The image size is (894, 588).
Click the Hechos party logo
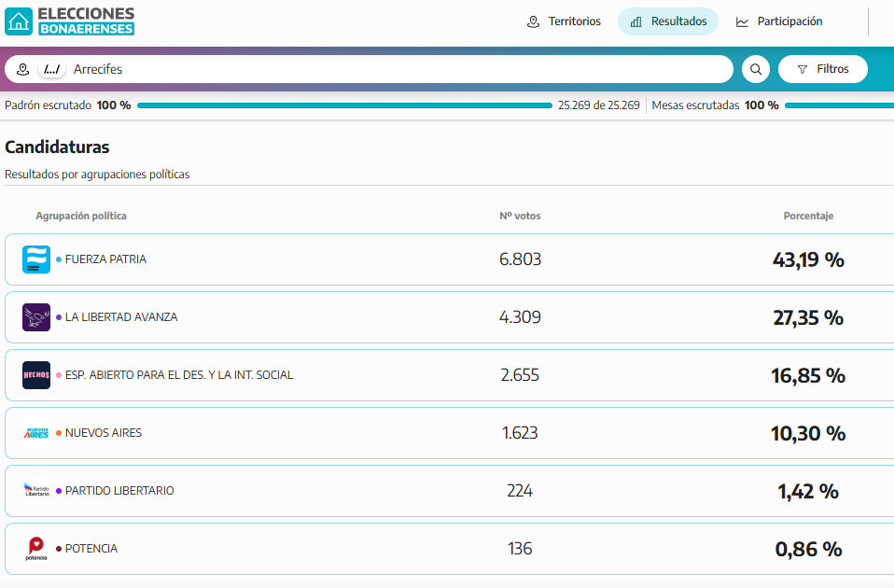[x=36, y=375]
